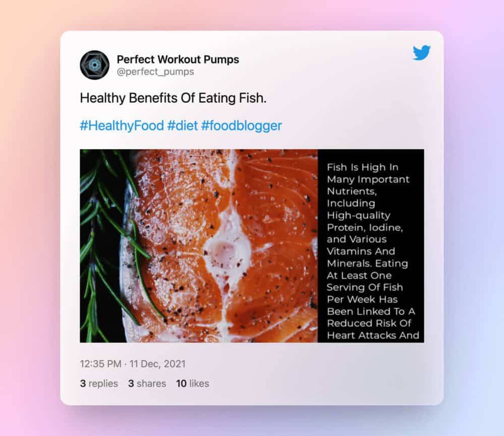This screenshot has width=504, height=436.
Task: Click the black text panel beside the salmon
Action: 371,246
